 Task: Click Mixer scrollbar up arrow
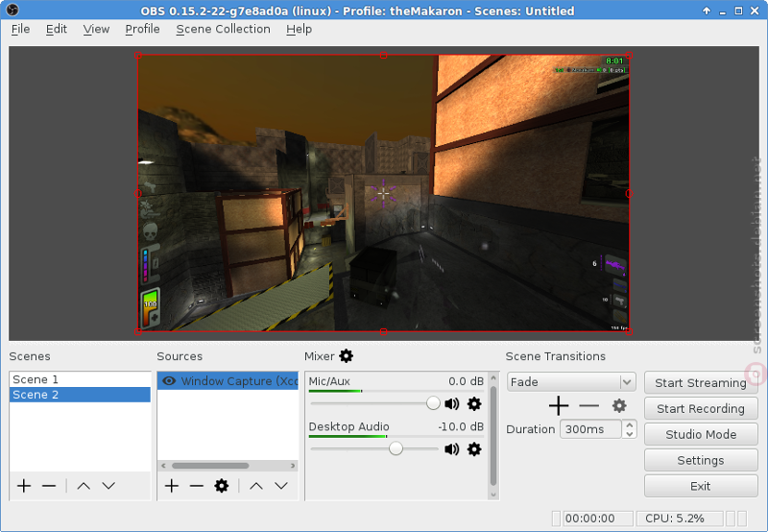[493, 378]
